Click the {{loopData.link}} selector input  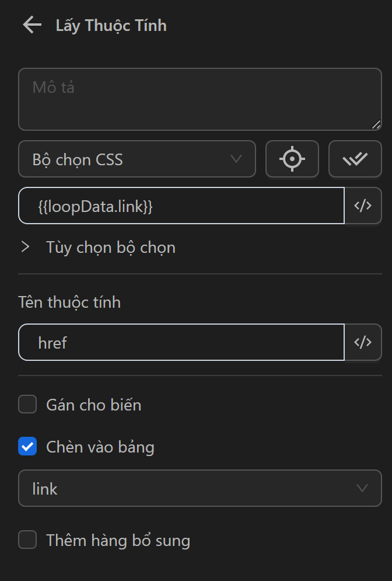pyautogui.click(x=181, y=206)
